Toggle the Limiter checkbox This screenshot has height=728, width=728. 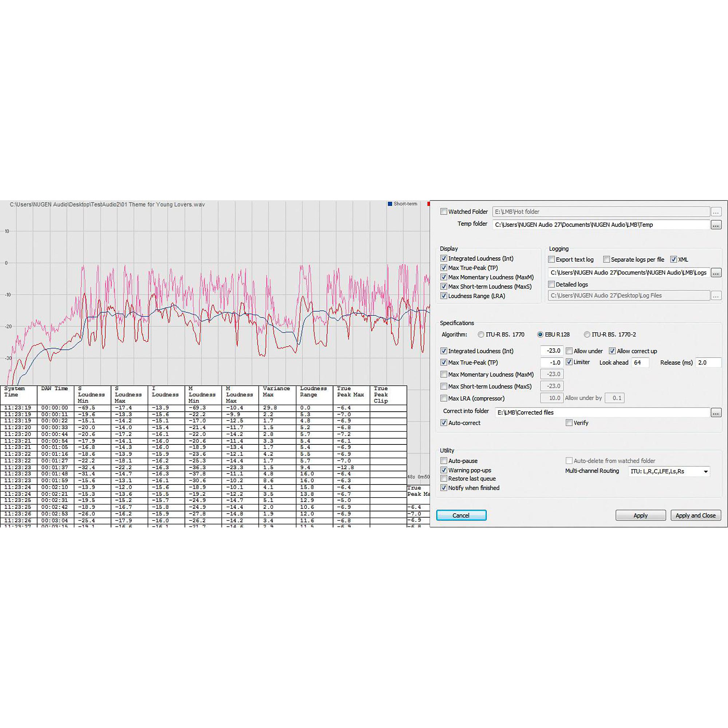tap(569, 362)
